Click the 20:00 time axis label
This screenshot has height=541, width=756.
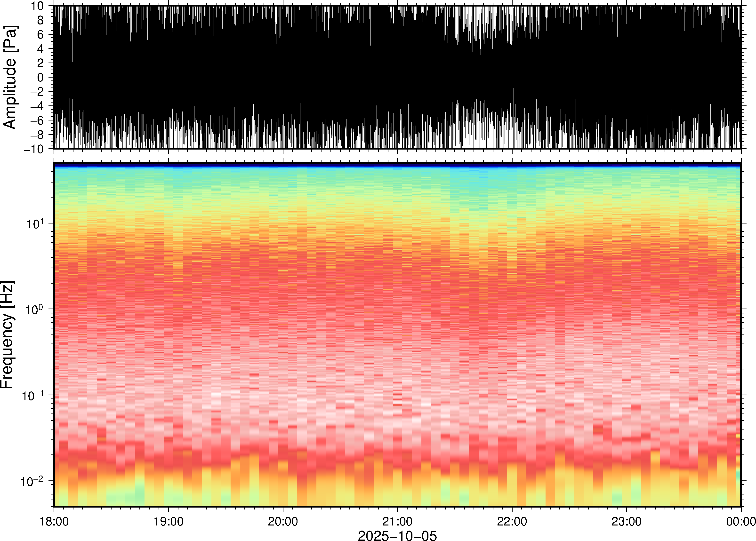coord(283,521)
